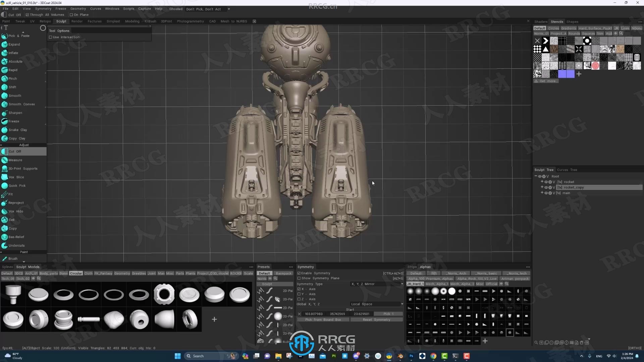Open the Ghosted mode dropdown
This screenshot has width=644, height=362.
pos(208,9)
